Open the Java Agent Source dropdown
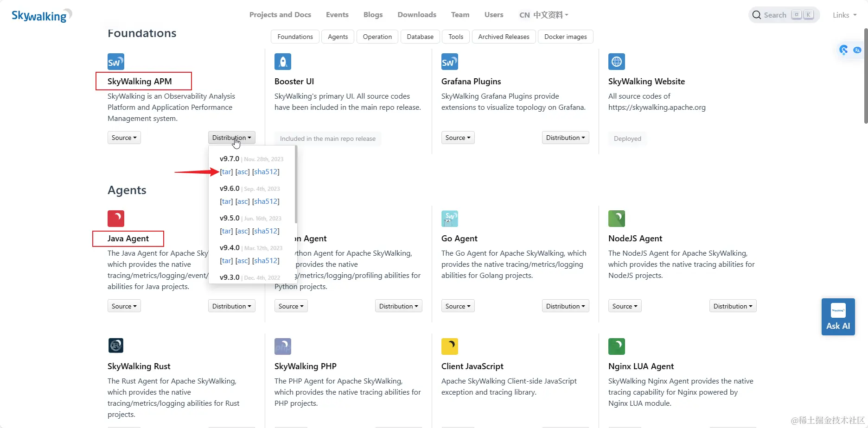The width and height of the screenshot is (868, 428). click(x=124, y=306)
